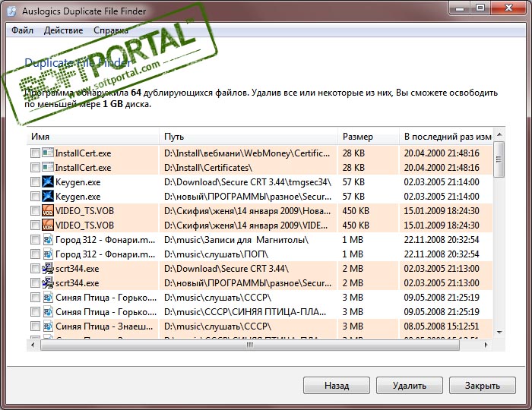
Task: Click the vertical scrollbar up arrow
Action: click(499, 134)
